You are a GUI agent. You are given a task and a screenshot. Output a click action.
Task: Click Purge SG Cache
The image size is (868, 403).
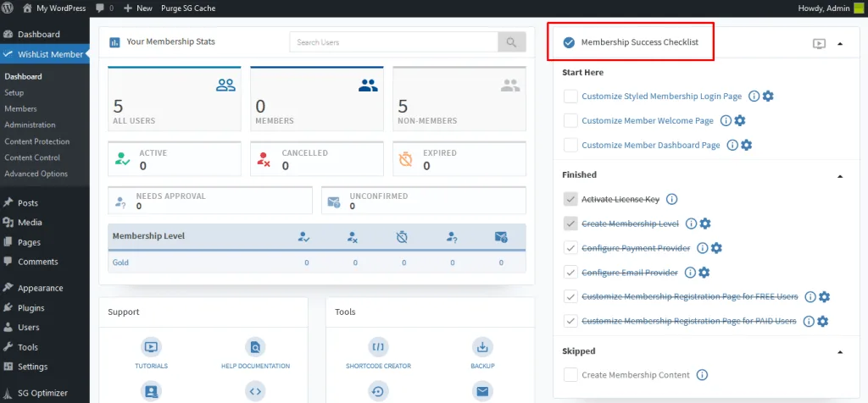tap(188, 8)
